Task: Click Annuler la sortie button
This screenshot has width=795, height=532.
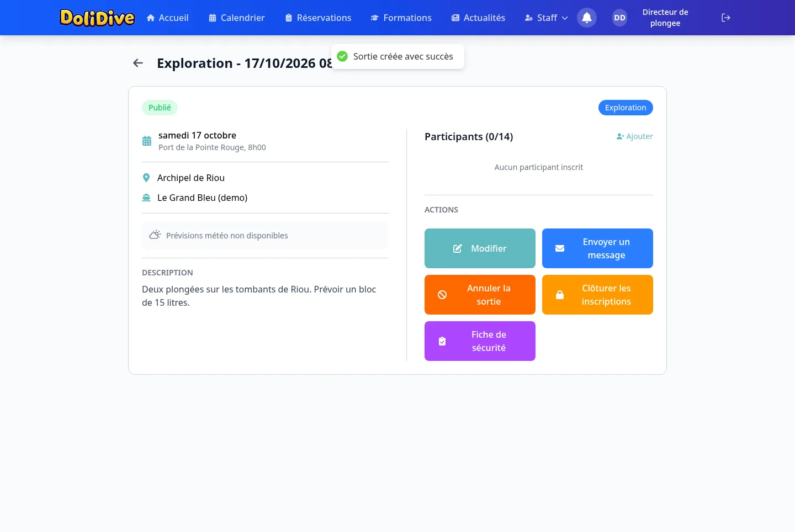Action: click(x=480, y=295)
